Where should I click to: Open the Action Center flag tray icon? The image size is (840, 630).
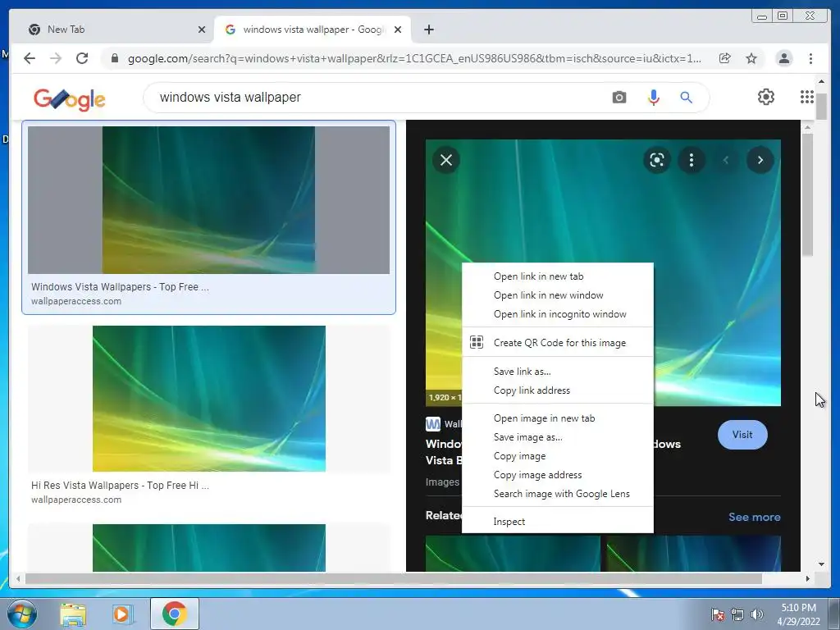coord(718,614)
